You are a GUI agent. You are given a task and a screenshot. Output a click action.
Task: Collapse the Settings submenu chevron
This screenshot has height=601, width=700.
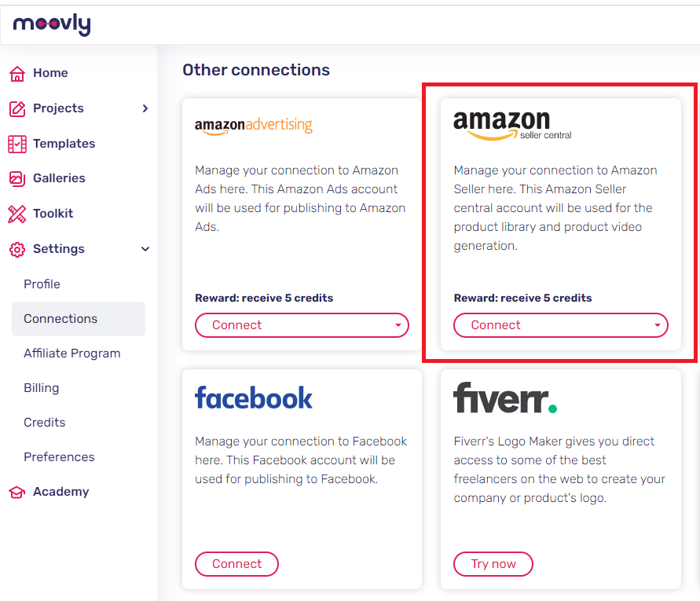[145, 249]
